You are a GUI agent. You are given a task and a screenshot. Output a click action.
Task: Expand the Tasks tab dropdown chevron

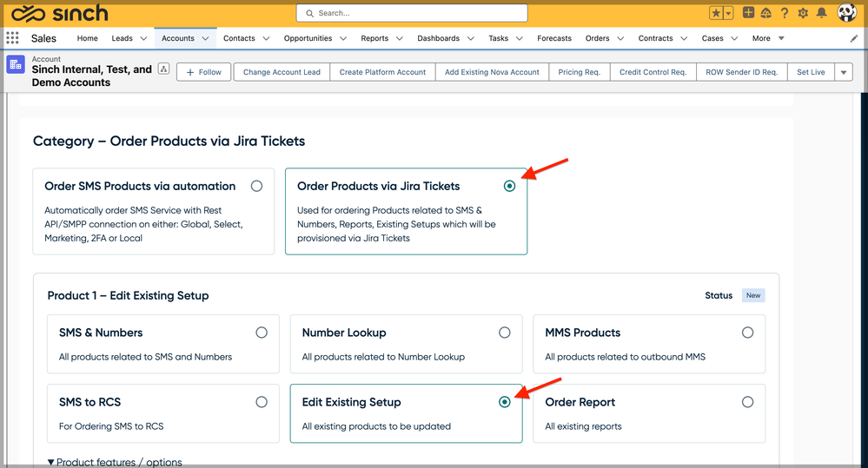[520, 38]
